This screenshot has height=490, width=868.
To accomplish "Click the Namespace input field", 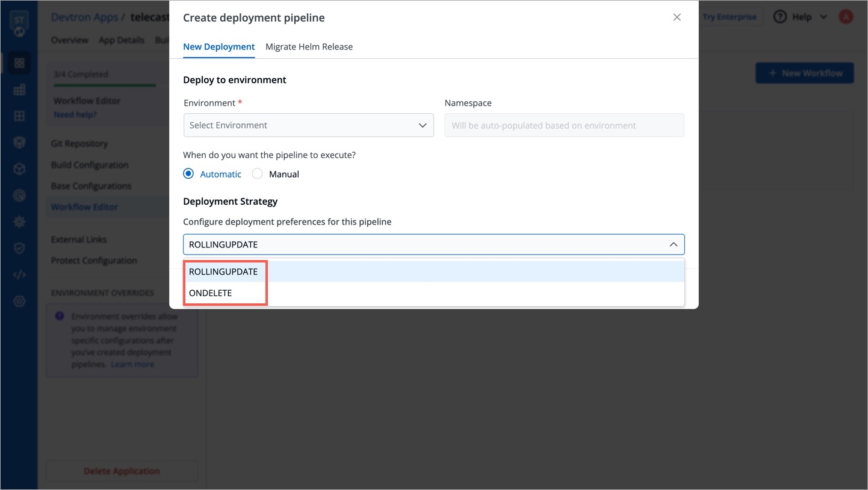I will 564,125.
